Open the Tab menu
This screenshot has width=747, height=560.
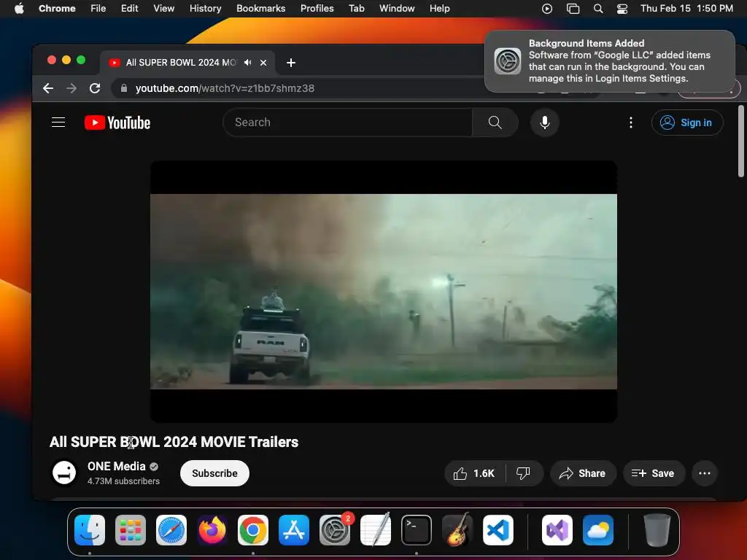pyautogui.click(x=356, y=8)
